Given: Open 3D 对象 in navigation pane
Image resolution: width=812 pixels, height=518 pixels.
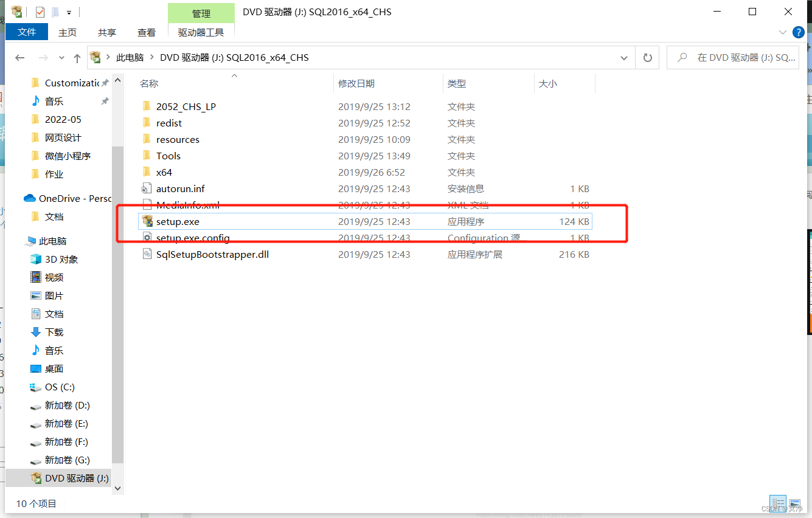Looking at the screenshot, I should (x=61, y=259).
